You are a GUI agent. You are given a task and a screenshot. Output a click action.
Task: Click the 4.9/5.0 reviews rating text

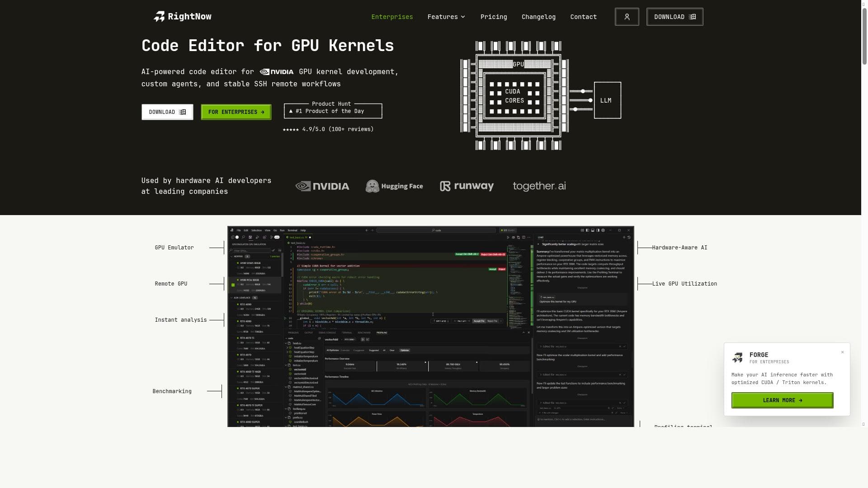328,129
